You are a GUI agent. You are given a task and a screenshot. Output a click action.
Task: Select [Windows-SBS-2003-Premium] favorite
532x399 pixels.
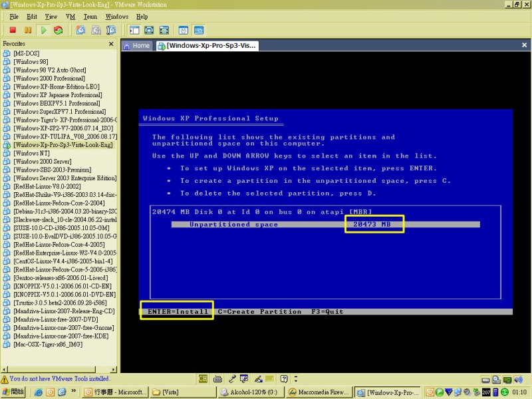pos(53,170)
